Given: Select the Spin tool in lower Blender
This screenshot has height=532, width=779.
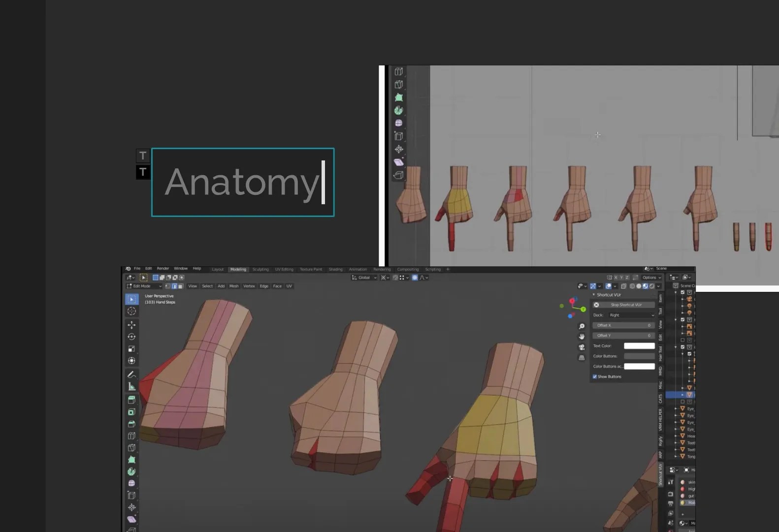Looking at the screenshot, I should point(131,471).
